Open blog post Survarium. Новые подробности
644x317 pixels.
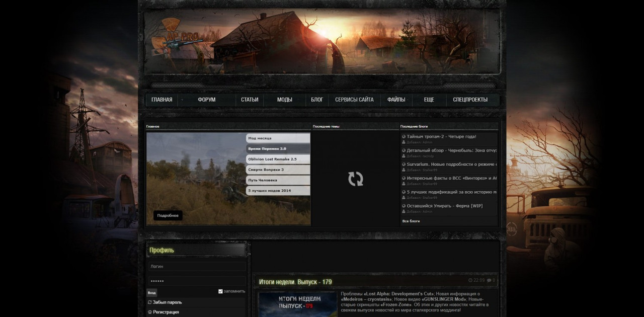pyautogui.click(x=452, y=164)
